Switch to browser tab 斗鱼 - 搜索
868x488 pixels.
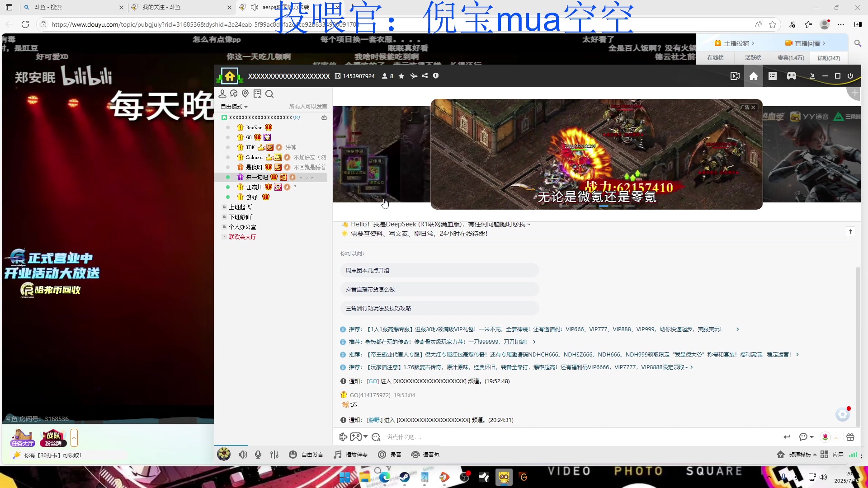[x=73, y=7]
